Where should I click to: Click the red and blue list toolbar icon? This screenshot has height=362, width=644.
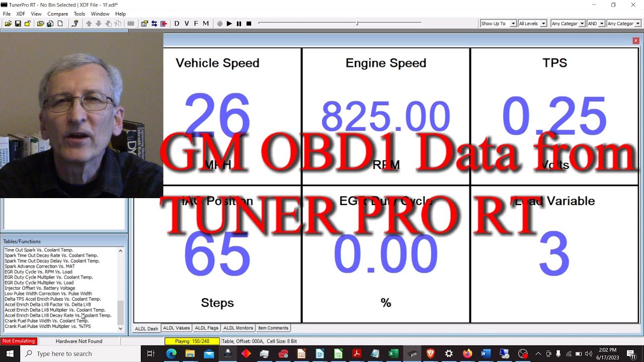click(x=164, y=24)
